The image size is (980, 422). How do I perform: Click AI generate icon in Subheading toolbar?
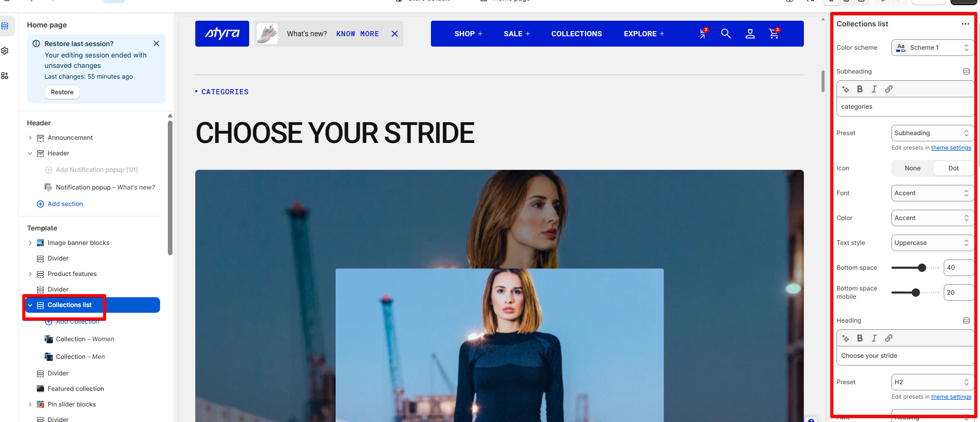pos(846,89)
